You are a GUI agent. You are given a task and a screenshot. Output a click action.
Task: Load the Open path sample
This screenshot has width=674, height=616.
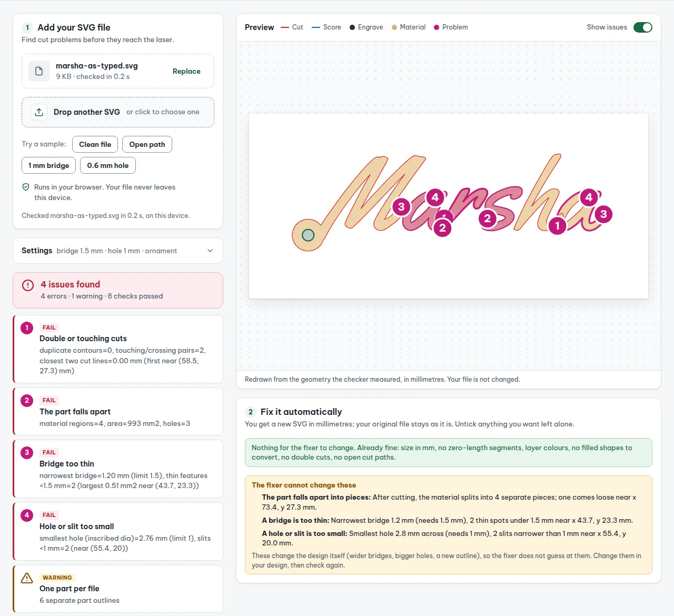147,144
